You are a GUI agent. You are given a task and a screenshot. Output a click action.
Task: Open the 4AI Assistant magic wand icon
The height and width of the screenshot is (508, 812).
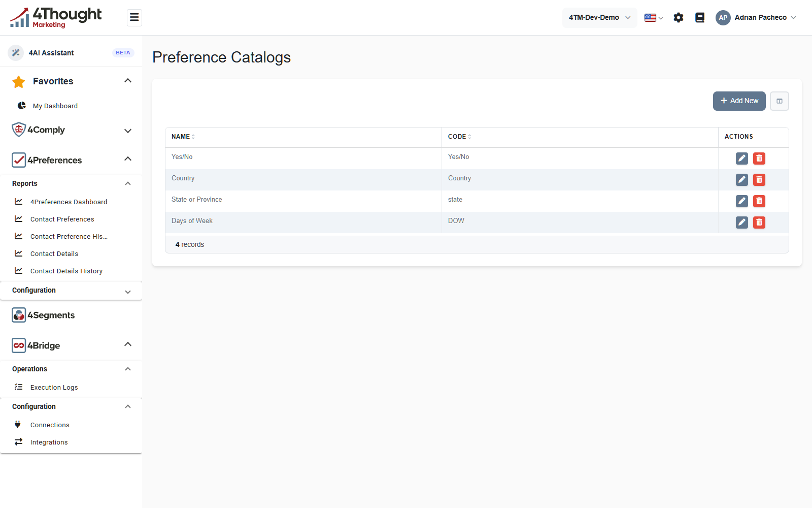click(16, 53)
